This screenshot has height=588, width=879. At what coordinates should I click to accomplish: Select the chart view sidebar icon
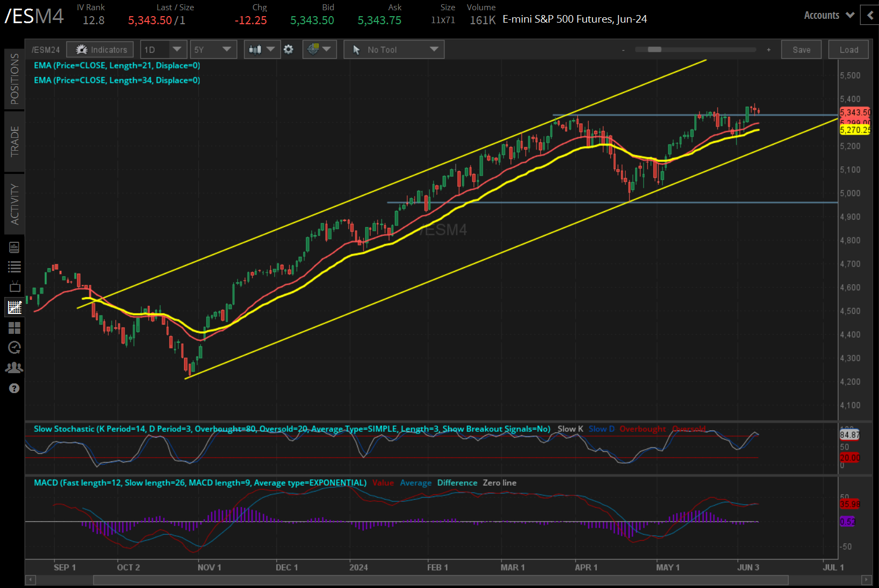[15, 307]
